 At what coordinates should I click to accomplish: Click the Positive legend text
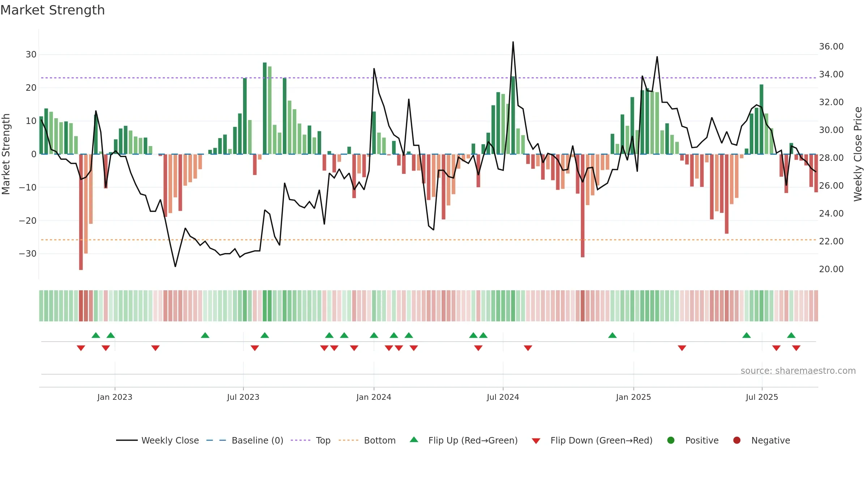tap(702, 440)
